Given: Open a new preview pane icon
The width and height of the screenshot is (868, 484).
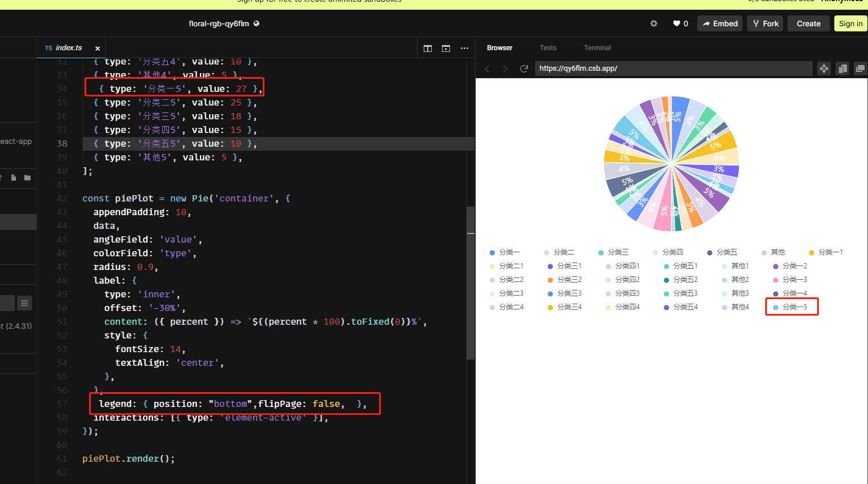Looking at the screenshot, I should (x=446, y=48).
